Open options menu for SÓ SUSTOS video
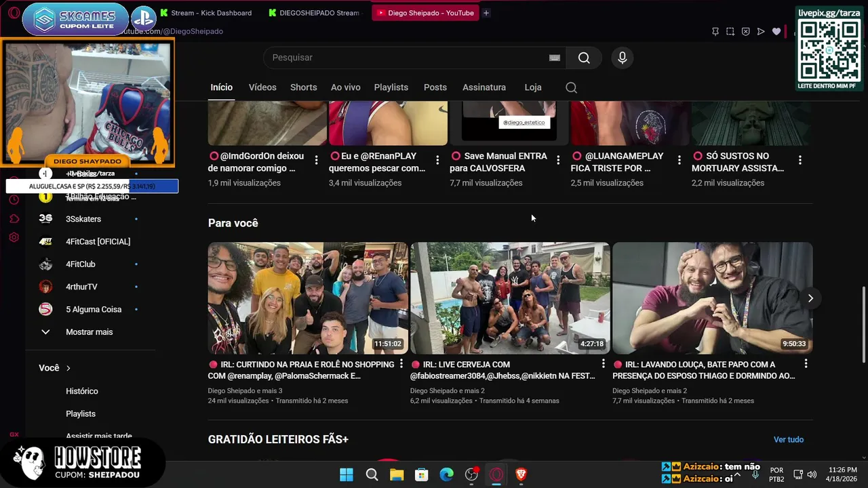Image resolution: width=868 pixels, height=488 pixels. tap(800, 161)
